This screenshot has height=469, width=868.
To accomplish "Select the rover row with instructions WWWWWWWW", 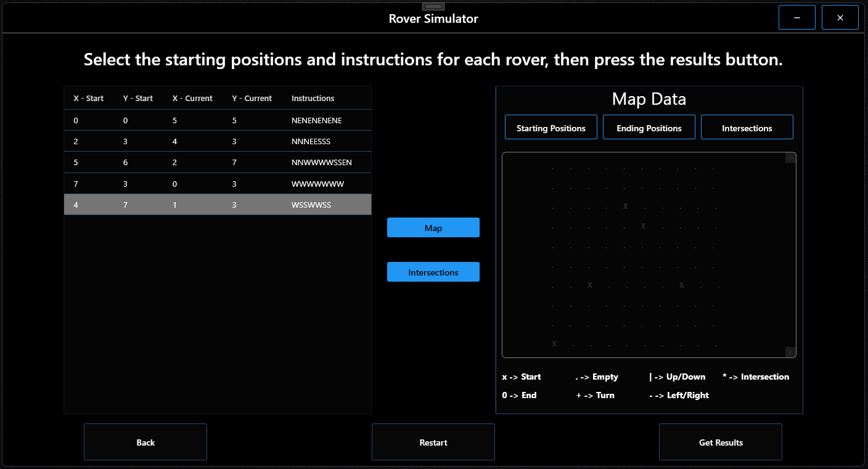I will [x=217, y=183].
